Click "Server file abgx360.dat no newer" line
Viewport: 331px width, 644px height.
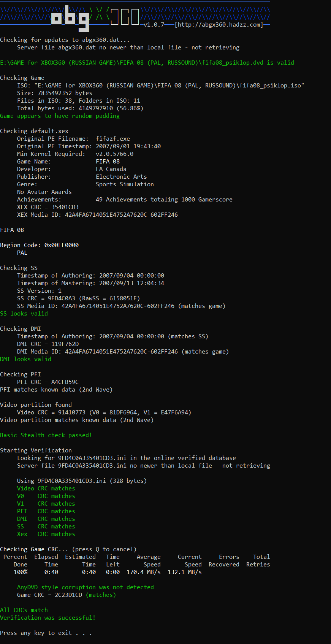pos(128,48)
